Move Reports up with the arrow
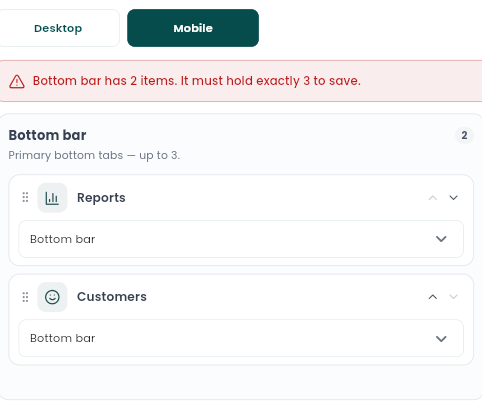Image resolution: width=482 pixels, height=415 pixels. point(433,198)
